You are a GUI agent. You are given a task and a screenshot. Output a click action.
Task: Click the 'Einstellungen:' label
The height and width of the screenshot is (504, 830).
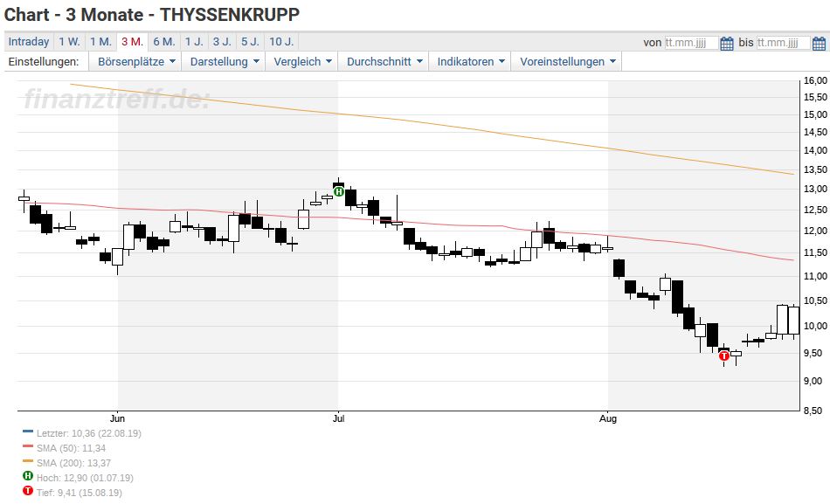tap(44, 61)
